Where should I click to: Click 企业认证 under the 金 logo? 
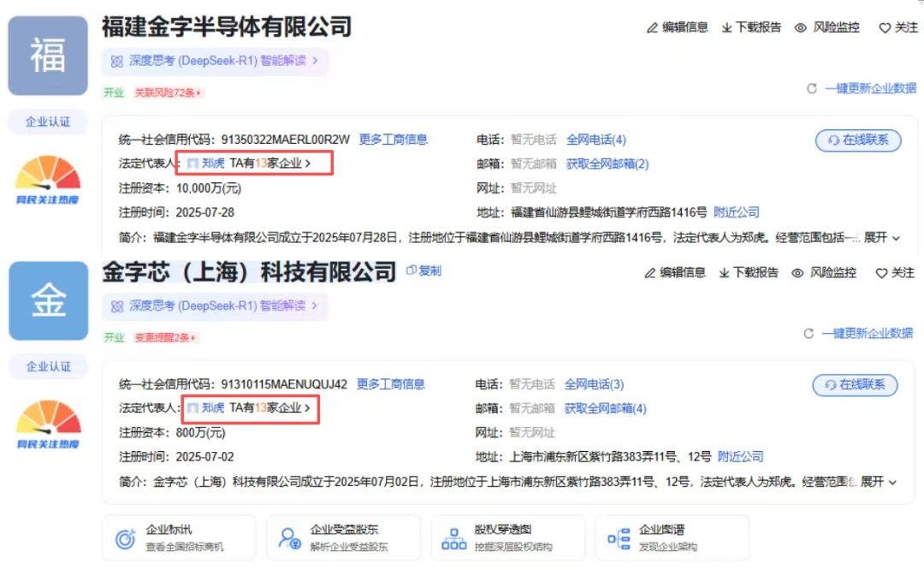pyautogui.click(x=48, y=366)
